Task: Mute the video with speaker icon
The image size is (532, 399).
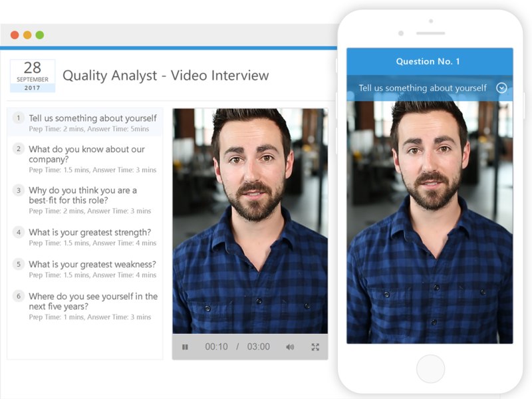Action: tap(290, 347)
